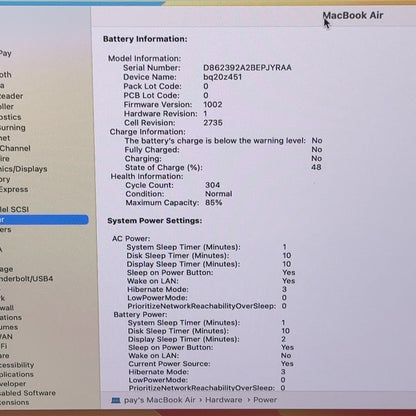Image resolution: width=416 pixels, height=416 pixels.
Task: Click the Cycle Count value 304
Action: 212,185
